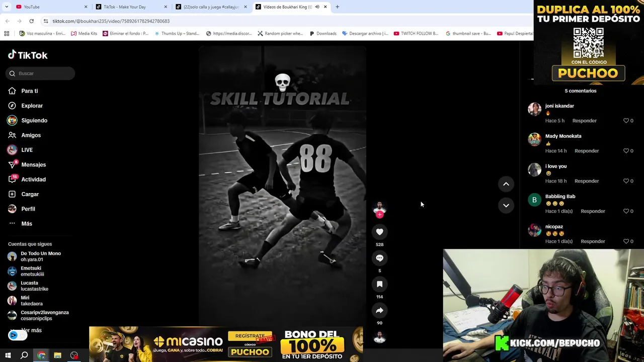
Task: Like Mady Monekata's comment
Action: point(626,151)
